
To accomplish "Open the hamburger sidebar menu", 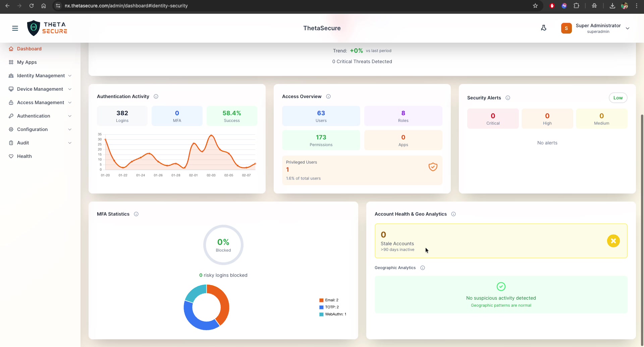I will (15, 28).
